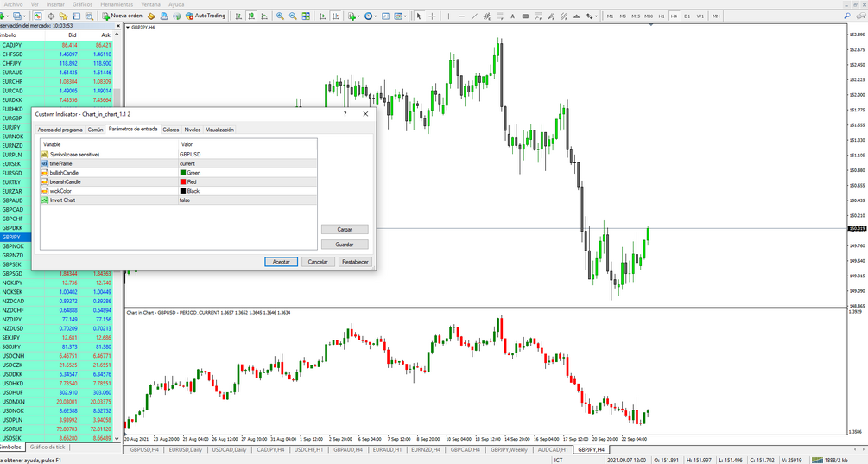Select the arrow cursor tool

click(x=419, y=16)
